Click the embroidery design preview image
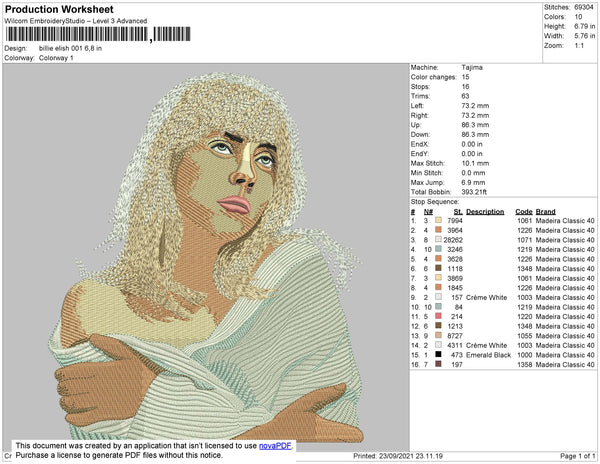The image size is (600, 464). (x=206, y=257)
